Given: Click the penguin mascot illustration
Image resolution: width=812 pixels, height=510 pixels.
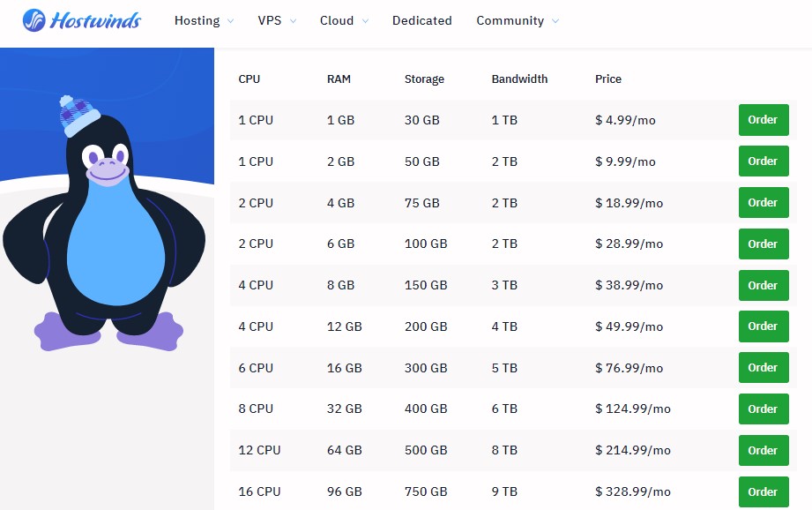Looking at the screenshot, I should [104, 231].
